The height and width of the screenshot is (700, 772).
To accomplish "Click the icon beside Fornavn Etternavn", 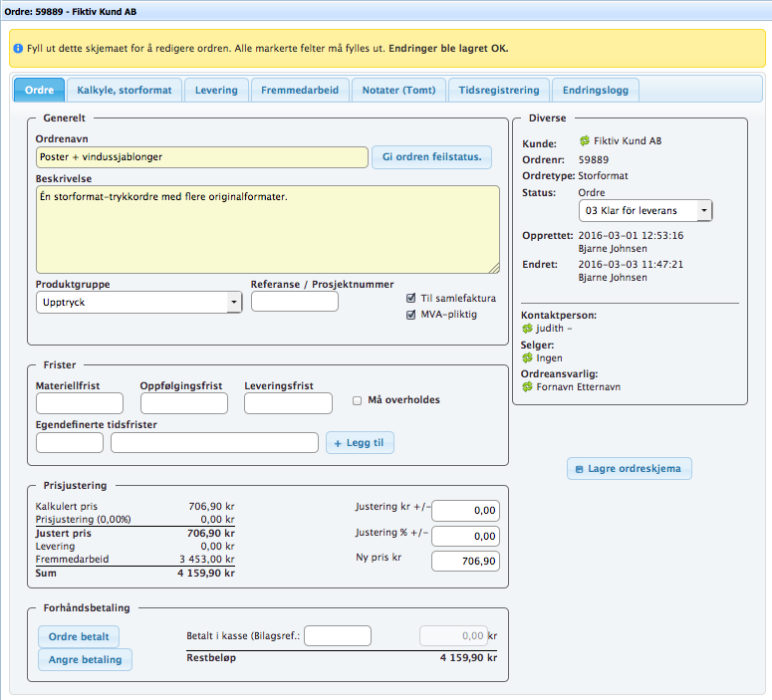I will 528,386.
